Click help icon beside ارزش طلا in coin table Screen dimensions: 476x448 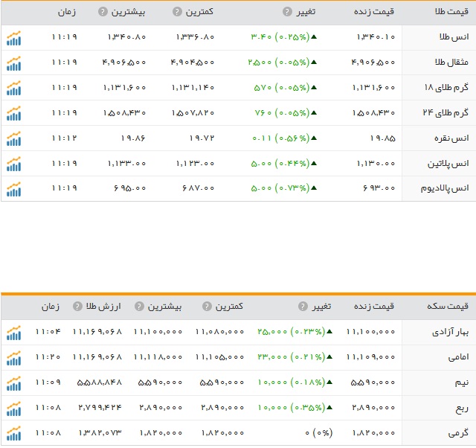(x=77, y=306)
